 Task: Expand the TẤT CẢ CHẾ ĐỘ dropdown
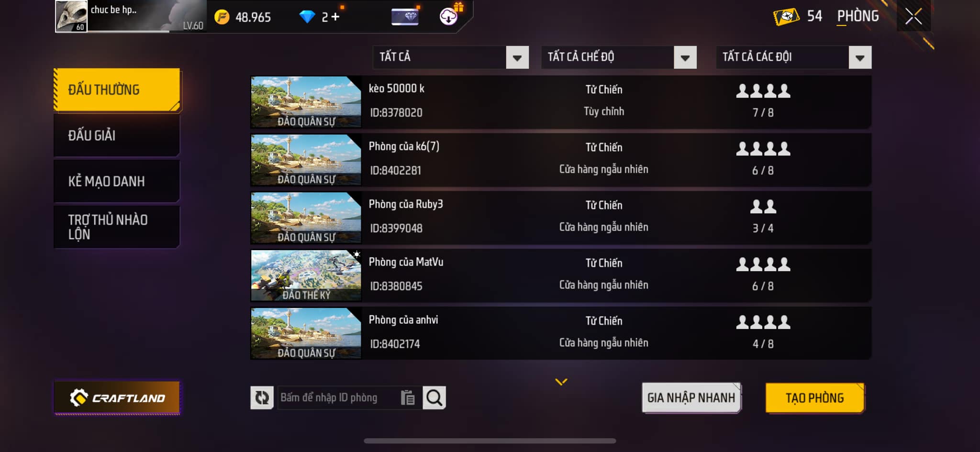pyautogui.click(x=619, y=57)
